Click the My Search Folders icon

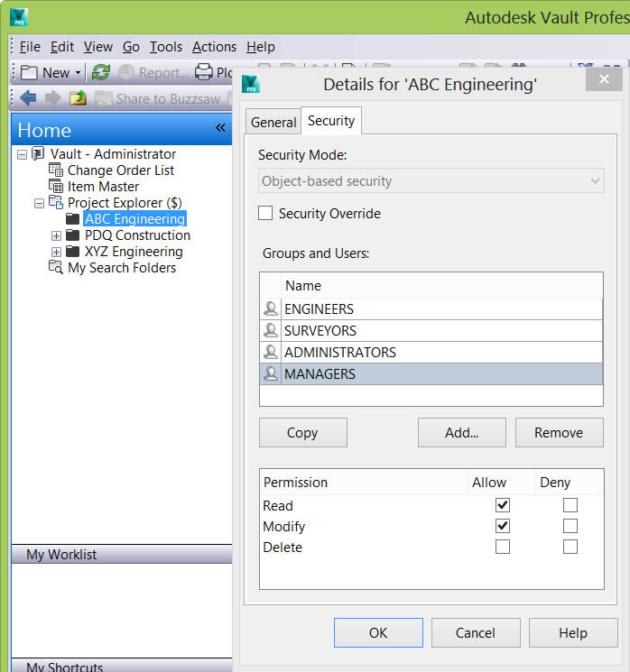56,267
